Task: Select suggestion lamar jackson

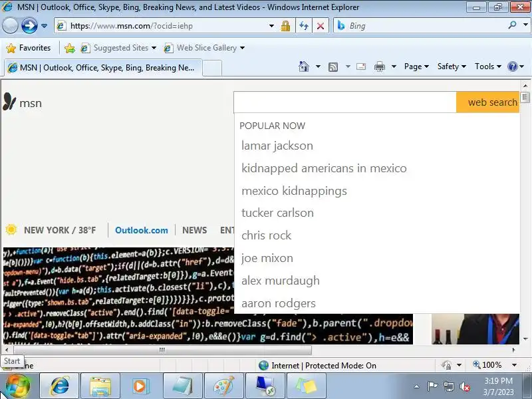Action: click(x=277, y=146)
